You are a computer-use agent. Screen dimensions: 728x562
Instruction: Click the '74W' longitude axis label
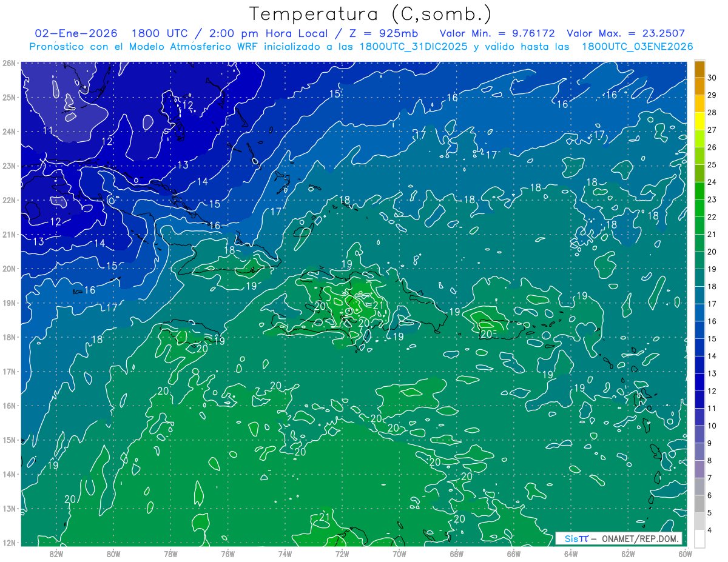[285, 553]
